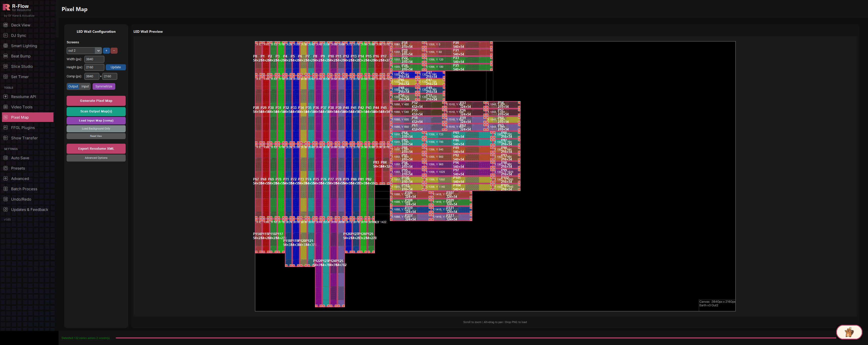The image size is (868, 345).
Task: Click zone label P20 in preview
Action: [x=456, y=43]
